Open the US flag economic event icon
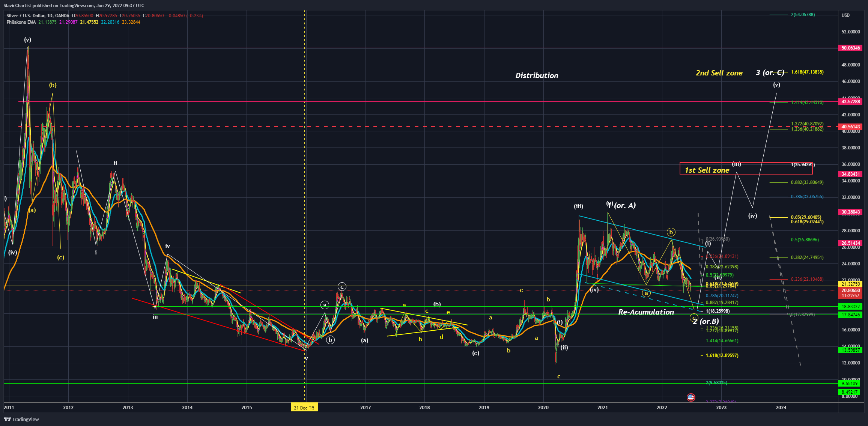This screenshot has width=868, height=426. (x=691, y=397)
